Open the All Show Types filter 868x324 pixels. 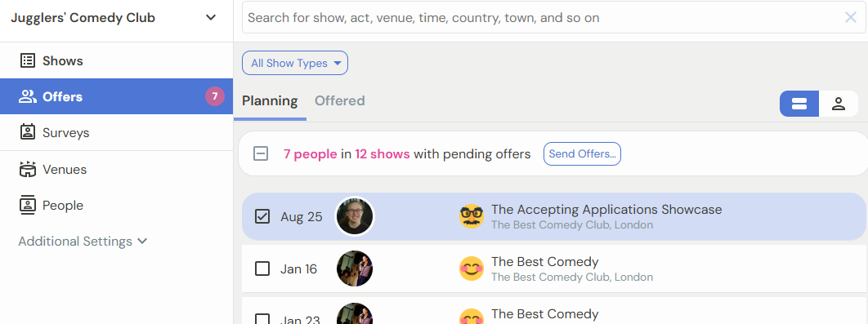295,63
